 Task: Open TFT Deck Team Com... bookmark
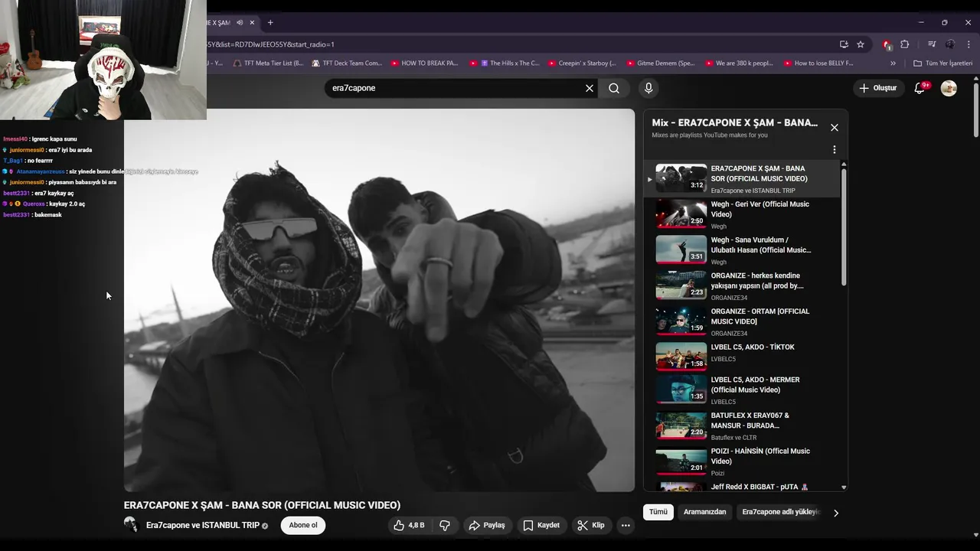click(347, 64)
